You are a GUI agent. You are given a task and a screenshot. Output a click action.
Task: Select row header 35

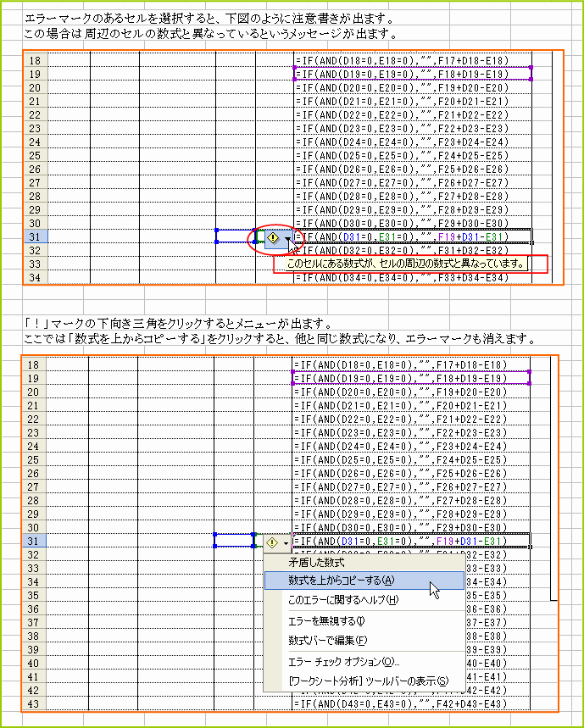[33, 595]
